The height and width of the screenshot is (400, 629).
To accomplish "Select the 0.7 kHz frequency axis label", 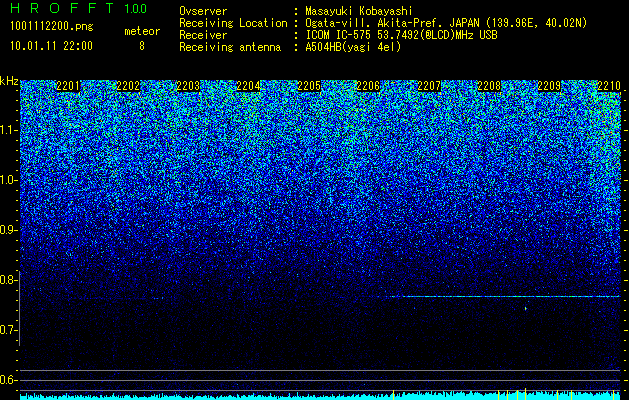I will (8, 330).
